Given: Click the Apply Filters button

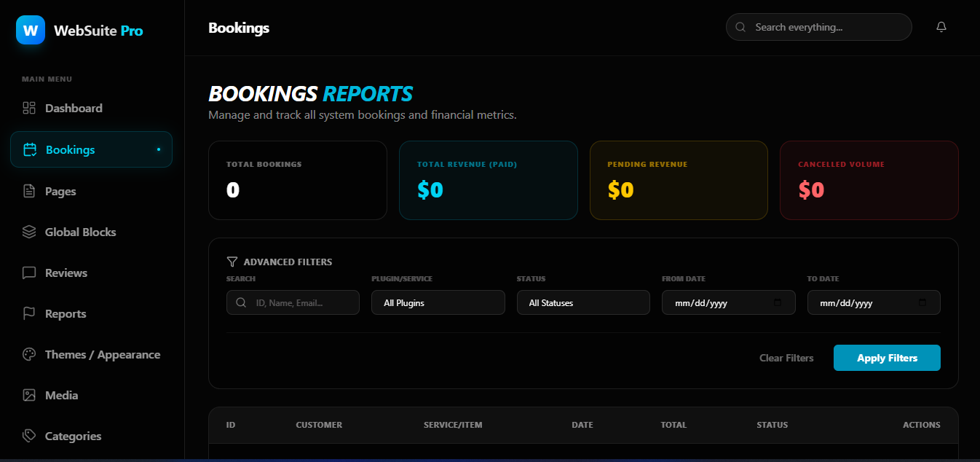Looking at the screenshot, I should (x=887, y=358).
